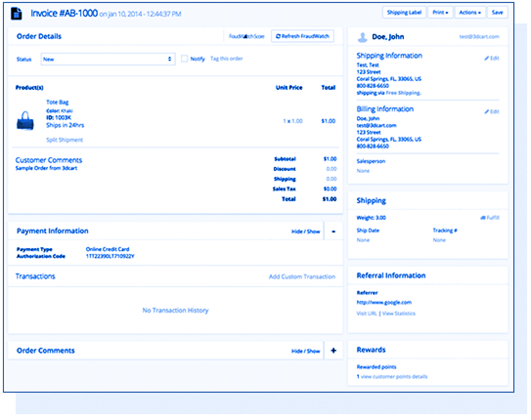Image resolution: width=531 pixels, height=420 pixels.
Task: Click the Split Shipment link
Action: (x=65, y=140)
